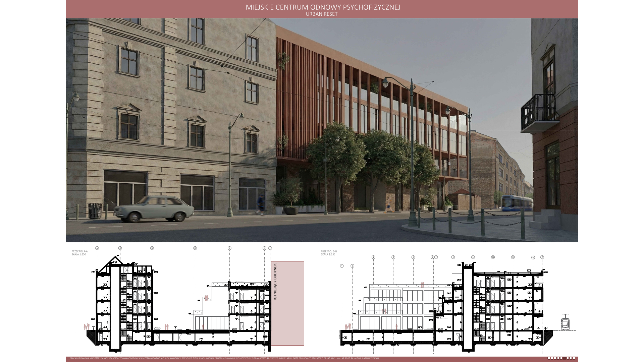Click grid axis marker L in section A-A

click(270, 248)
